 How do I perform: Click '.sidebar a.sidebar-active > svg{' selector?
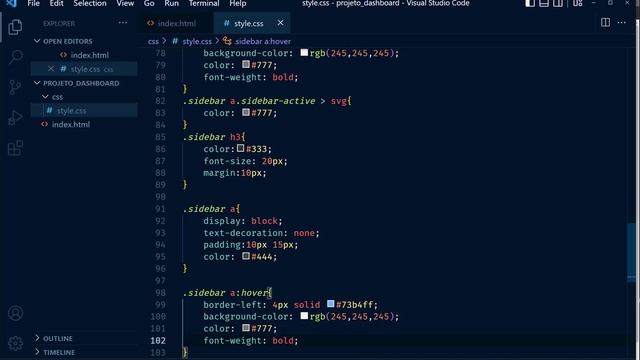click(x=267, y=101)
